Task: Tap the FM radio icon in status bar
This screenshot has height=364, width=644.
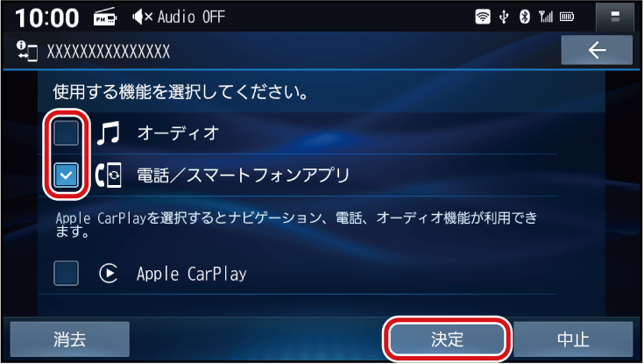Action: tap(105, 18)
